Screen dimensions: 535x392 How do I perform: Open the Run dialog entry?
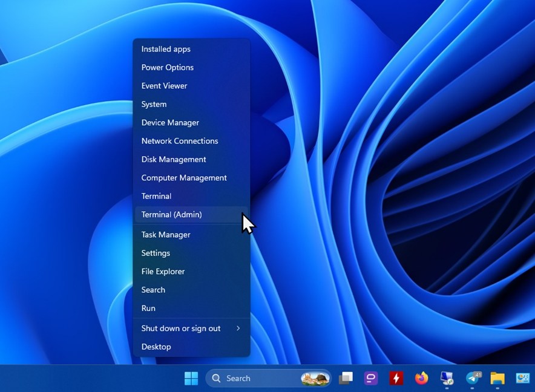(x=191, y=309)
